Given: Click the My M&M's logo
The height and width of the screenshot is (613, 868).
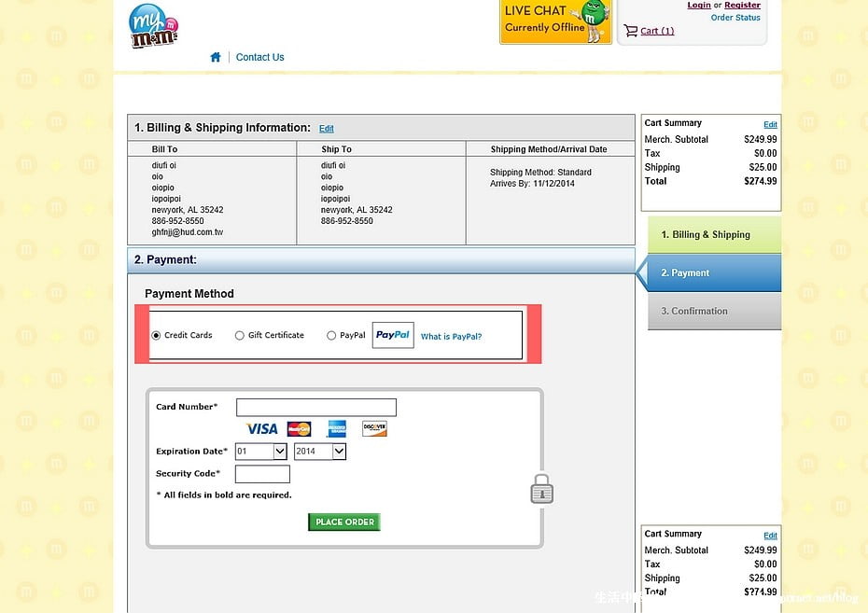Looking at the screenshot, I should pyautogui.click(x=153, y=26).
